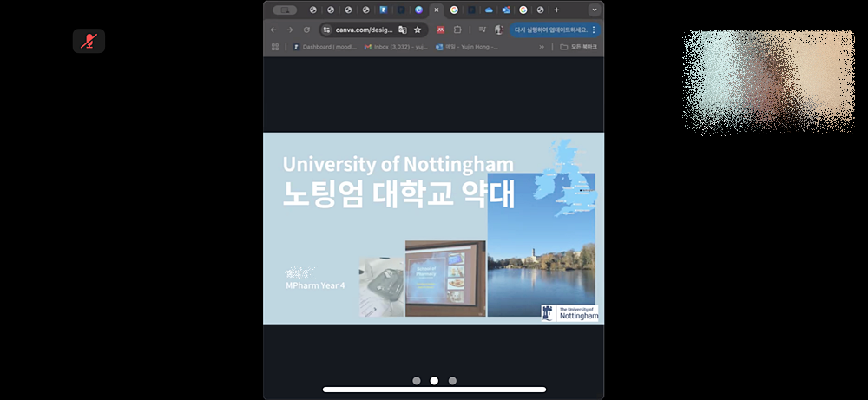
Task: Open the translate page icon
Action: click(x=403, y=30)
